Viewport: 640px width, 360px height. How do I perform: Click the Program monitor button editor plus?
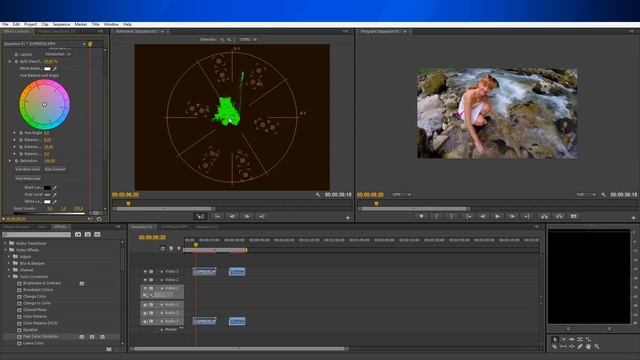(633, 218)
